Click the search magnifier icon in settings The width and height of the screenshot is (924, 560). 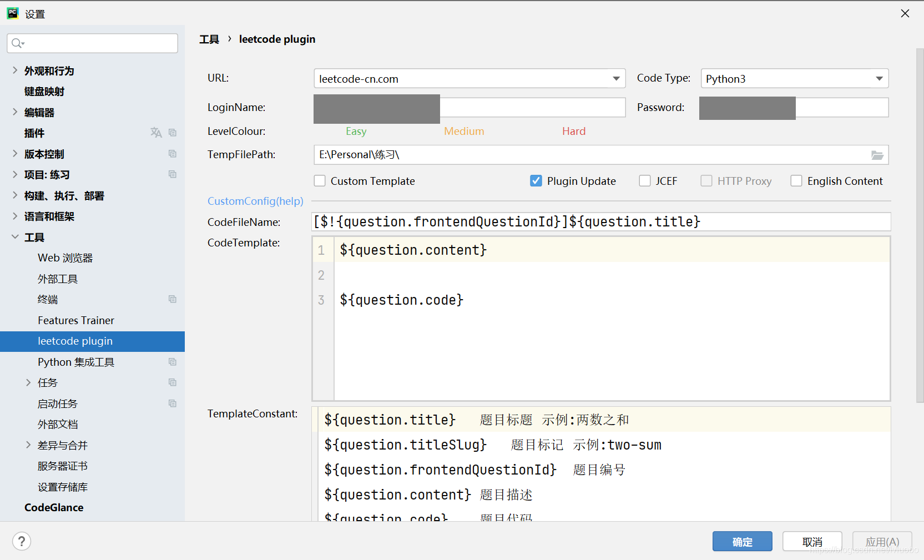click(18, 43)
